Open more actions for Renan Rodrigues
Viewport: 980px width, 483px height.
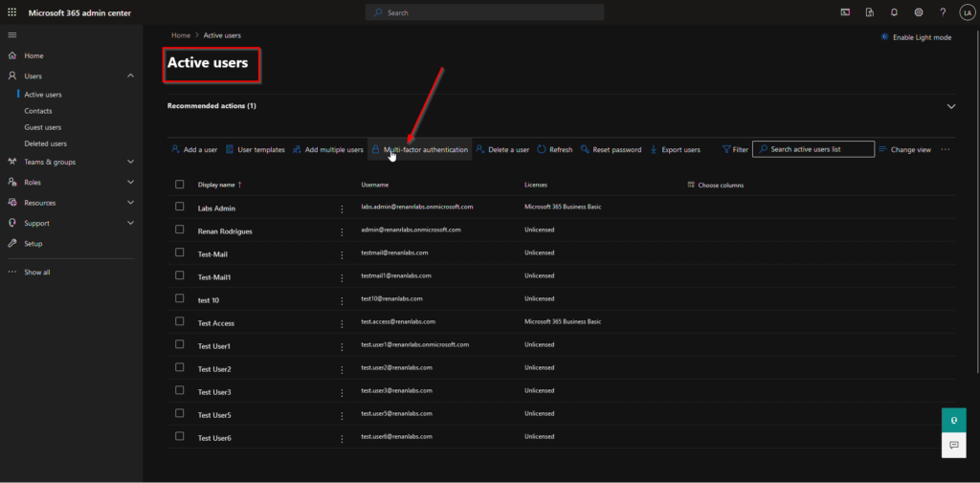tap(342, 231)
